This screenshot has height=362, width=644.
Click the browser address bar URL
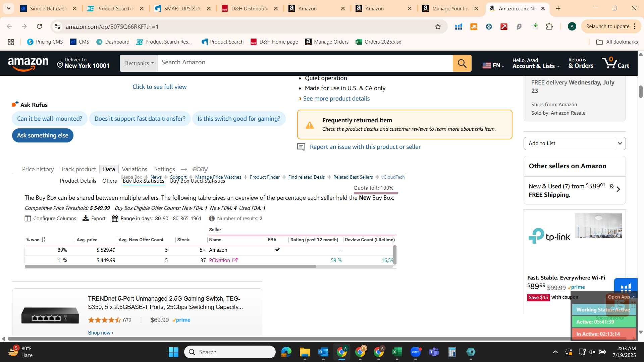(112, 26)
